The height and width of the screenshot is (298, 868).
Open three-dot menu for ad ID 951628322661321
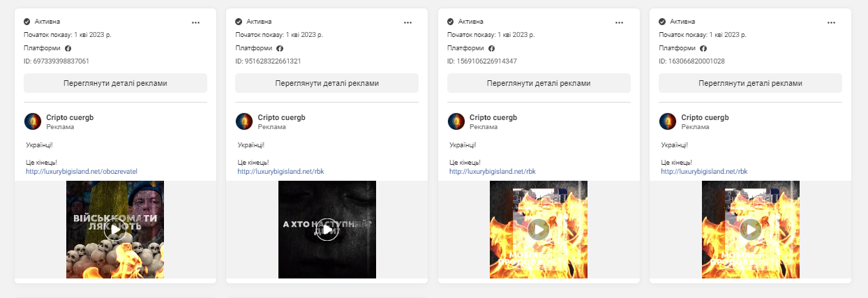click(407, 22)
